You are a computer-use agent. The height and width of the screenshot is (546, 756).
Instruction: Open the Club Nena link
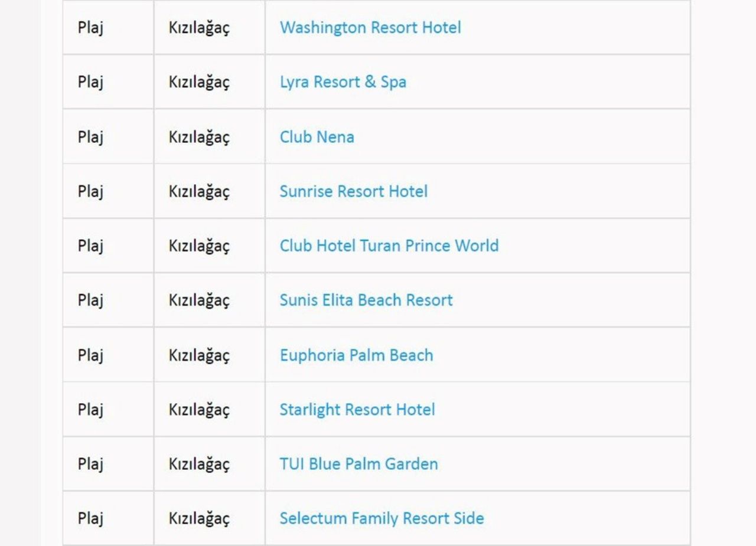pos(317,137)
